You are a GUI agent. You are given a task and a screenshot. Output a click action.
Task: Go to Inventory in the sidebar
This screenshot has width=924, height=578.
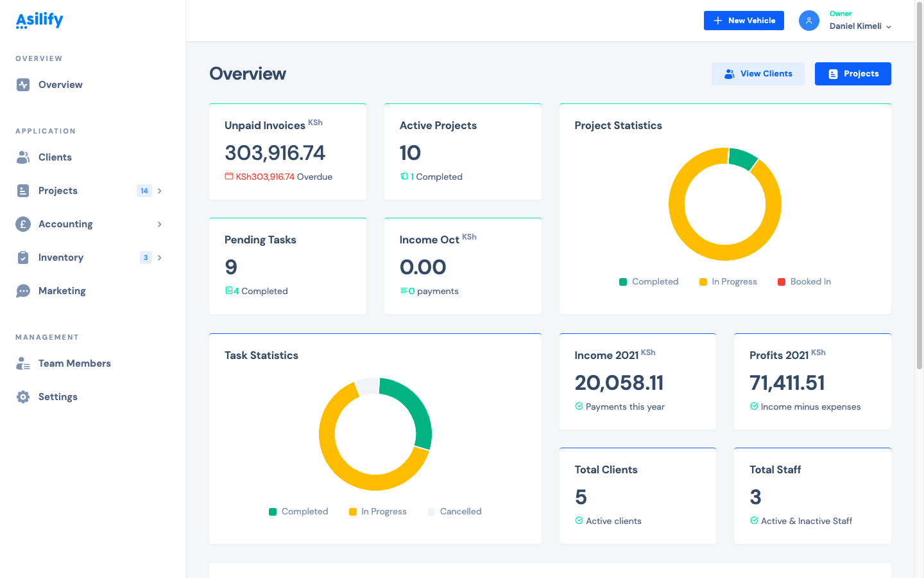pos(61,258)
